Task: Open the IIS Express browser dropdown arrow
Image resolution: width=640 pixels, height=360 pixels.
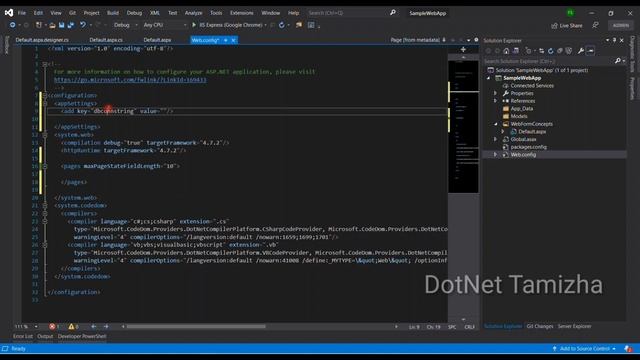Action: click(x=266, y=25)
